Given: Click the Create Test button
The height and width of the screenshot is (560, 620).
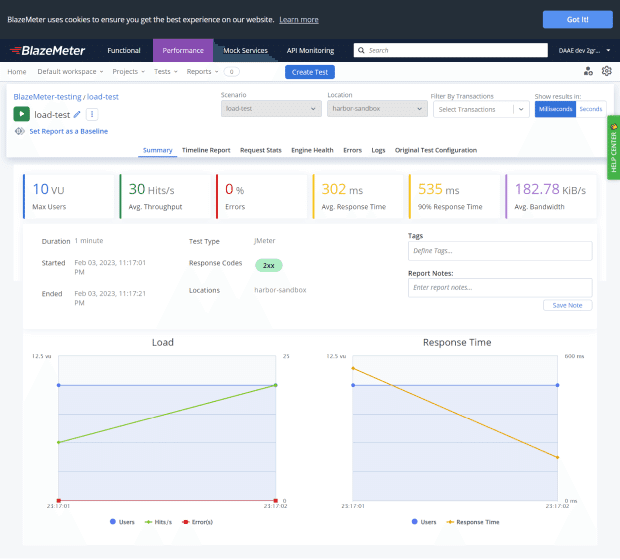Looking at the screenshot, I should point(310,72).
